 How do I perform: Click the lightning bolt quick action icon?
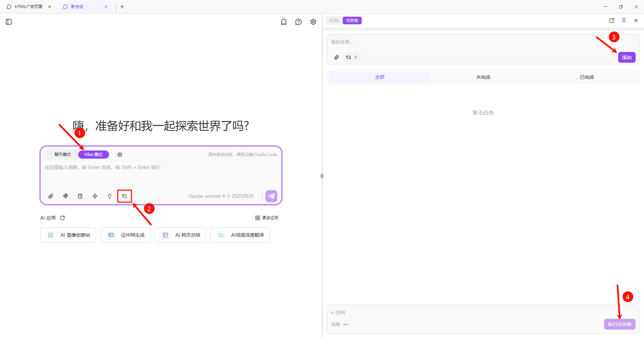pyautogui.click(x=95, y=196)
